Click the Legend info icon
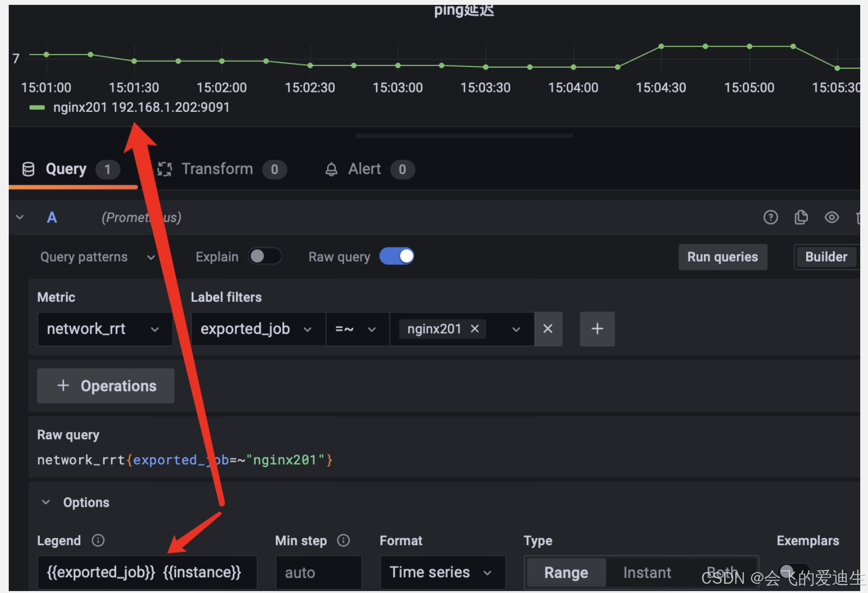This screenshot has width=868, height=593. point(98,541)
